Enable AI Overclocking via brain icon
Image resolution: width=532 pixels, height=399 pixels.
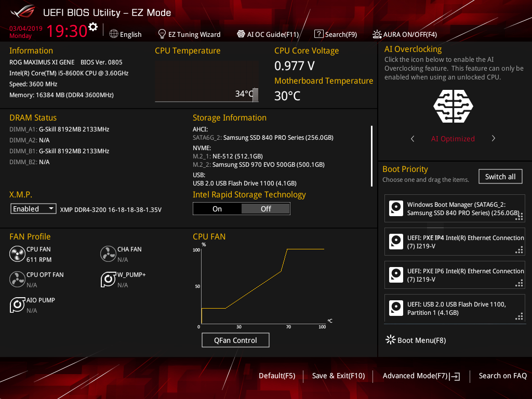453,106
